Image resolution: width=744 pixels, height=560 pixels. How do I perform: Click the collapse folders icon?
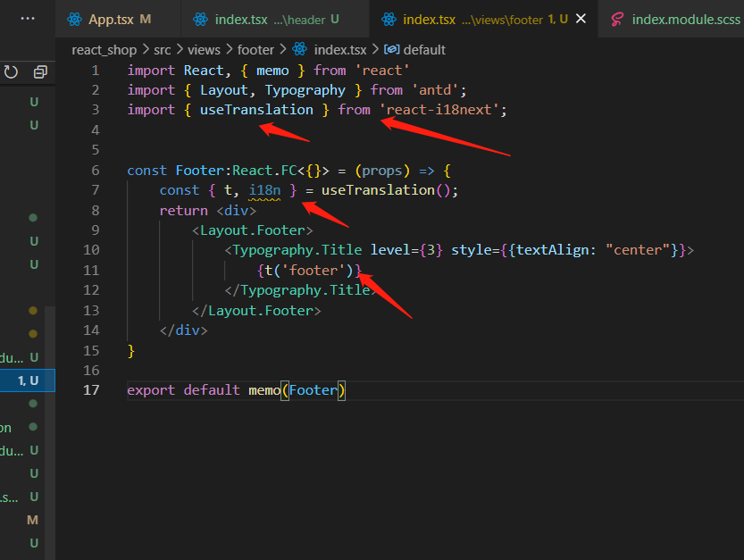point(40,72)
